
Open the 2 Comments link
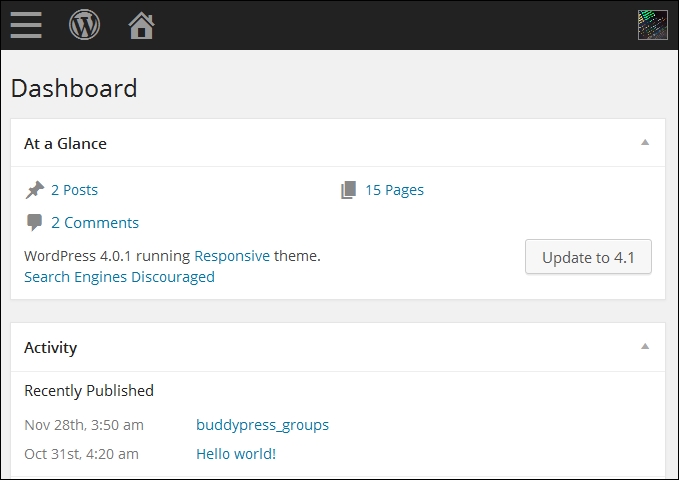tap(95, 223)
